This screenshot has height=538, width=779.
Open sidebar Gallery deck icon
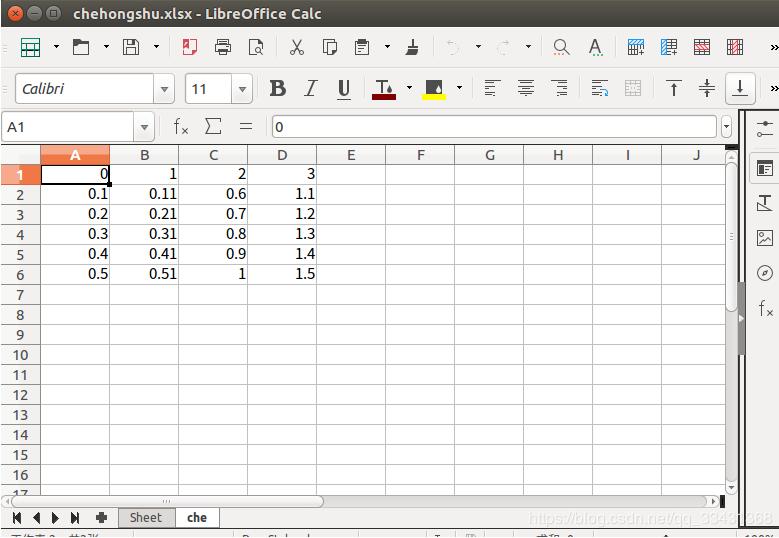tap(765, 238)
